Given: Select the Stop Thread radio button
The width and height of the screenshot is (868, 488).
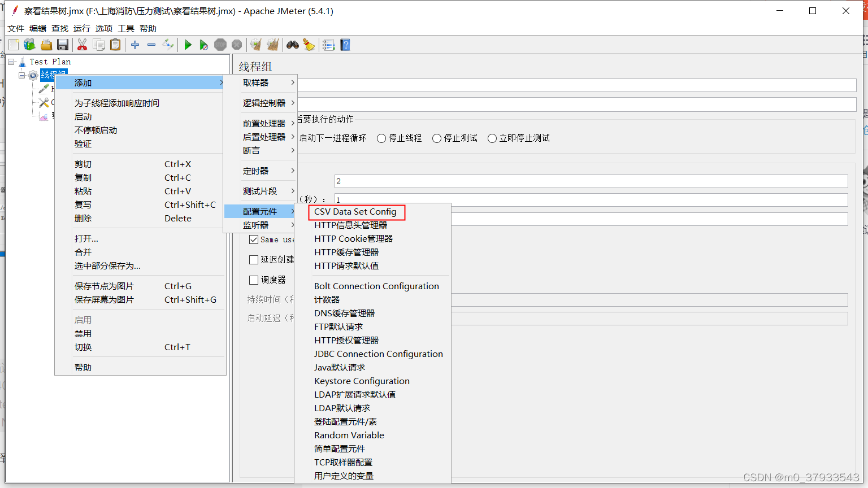Looking at the screenshot, I should [381, 138].
